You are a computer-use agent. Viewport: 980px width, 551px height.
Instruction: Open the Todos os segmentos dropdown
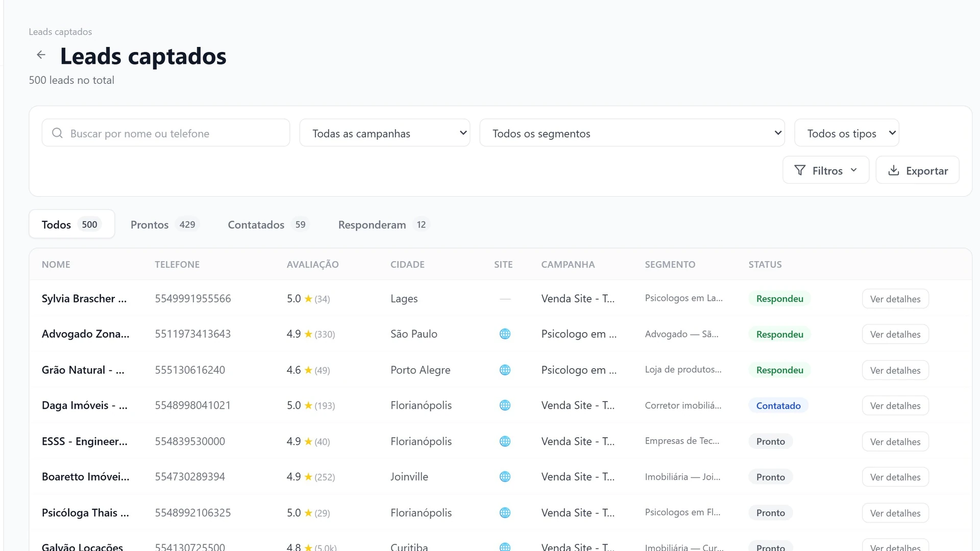(632, 133)
